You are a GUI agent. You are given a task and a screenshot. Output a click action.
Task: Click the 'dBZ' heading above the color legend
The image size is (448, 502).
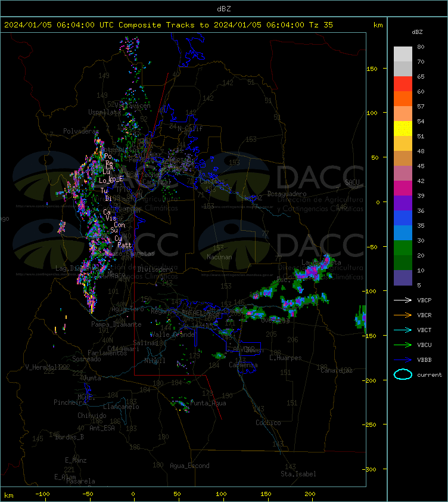click(417, 32)
